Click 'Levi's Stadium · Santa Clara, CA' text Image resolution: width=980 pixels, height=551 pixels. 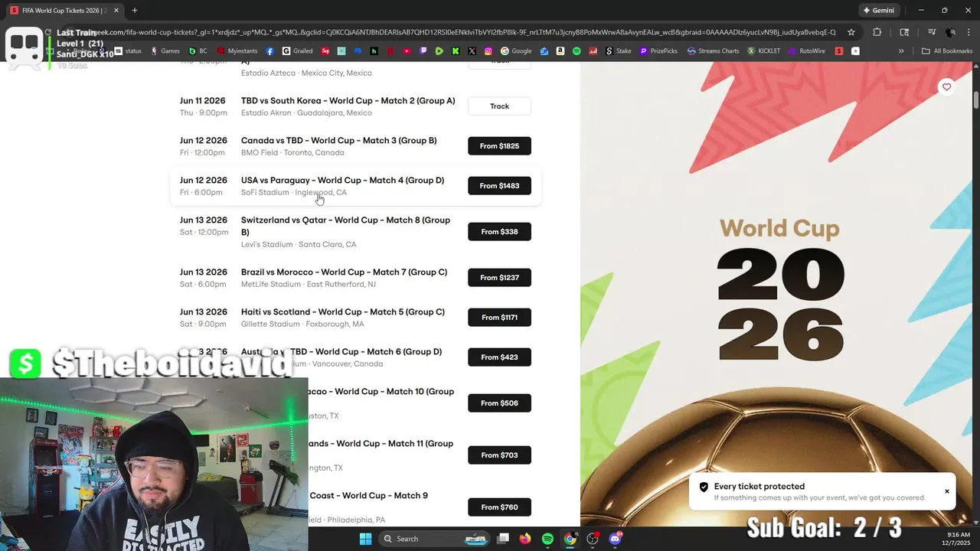[x=299, y=245]
